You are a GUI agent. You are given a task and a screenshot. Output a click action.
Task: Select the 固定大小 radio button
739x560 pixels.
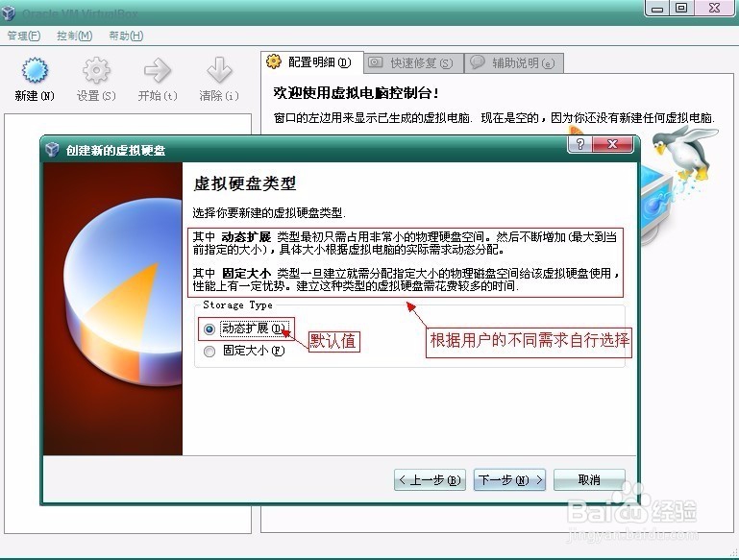209,352
